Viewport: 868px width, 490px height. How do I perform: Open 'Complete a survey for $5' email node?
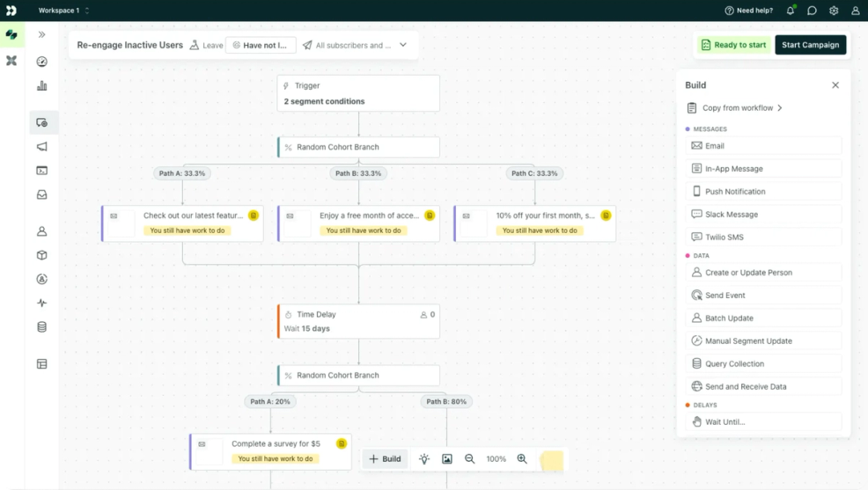[x=270, y=452]
